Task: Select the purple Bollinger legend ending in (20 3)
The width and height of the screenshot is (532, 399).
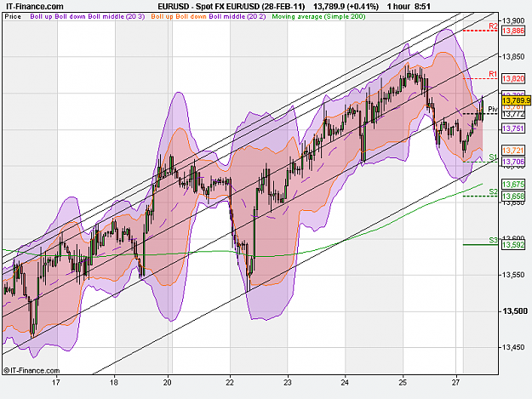Action: (87, 16)
